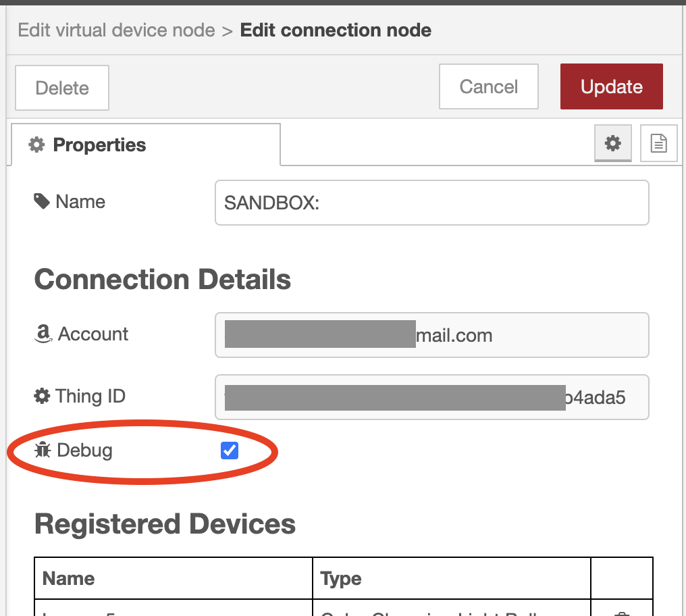Click the Thing ID field
Viewport: 686px width, 616px height.
pyautogui.click(x=431, y=396)
